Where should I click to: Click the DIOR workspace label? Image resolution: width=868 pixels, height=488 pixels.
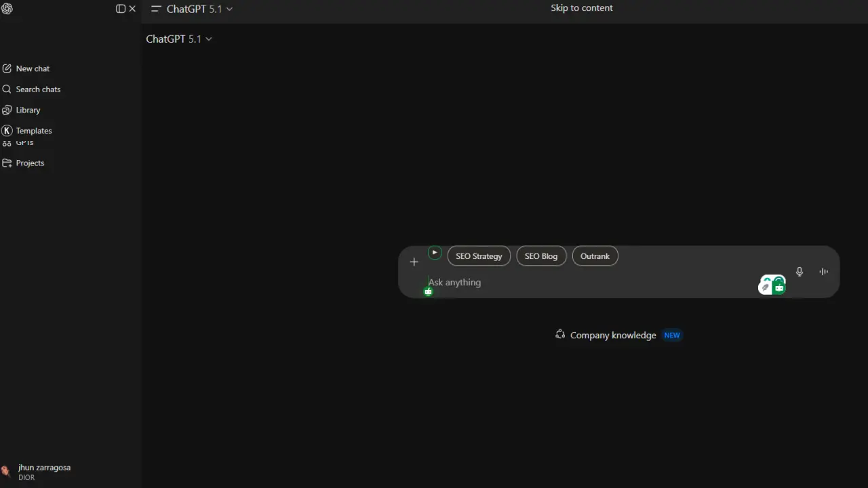click(x=26, y=478)
